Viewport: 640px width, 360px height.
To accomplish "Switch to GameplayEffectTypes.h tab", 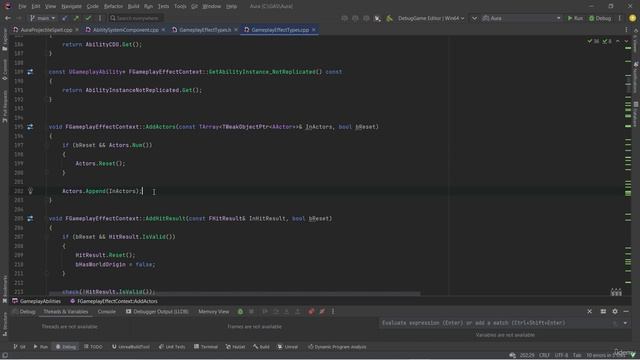I will 204,30.
